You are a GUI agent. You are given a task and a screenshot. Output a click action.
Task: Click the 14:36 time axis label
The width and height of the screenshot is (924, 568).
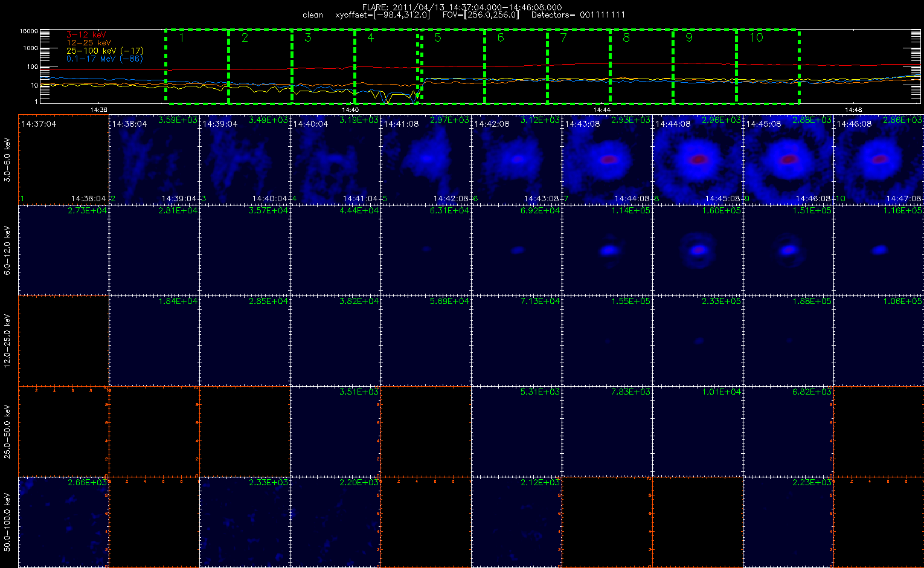click(98, 110)
